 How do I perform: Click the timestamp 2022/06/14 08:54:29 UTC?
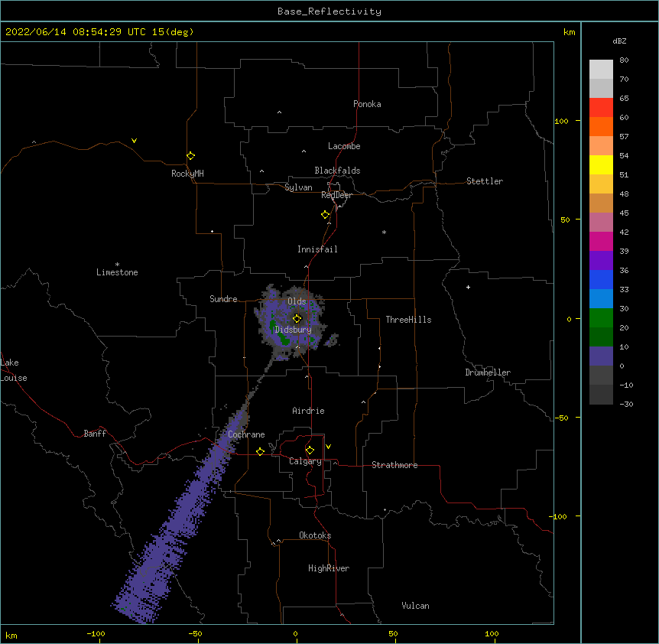(75, 32)
